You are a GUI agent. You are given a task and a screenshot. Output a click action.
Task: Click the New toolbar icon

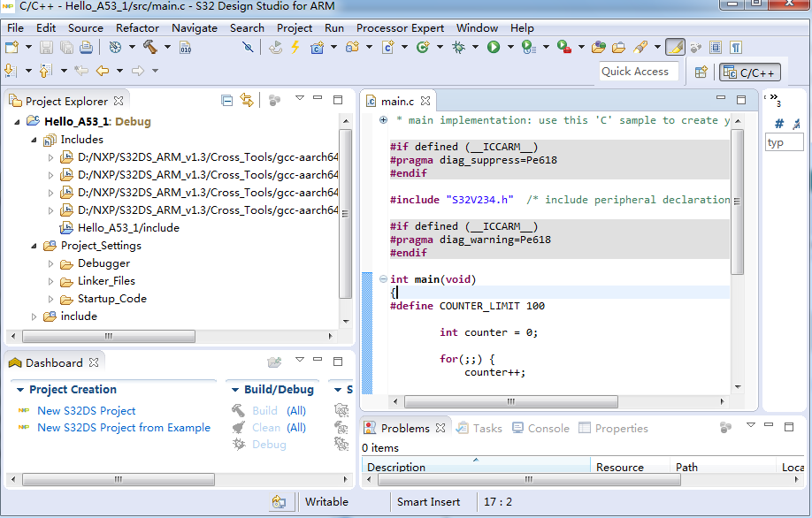tap(11, 48)
